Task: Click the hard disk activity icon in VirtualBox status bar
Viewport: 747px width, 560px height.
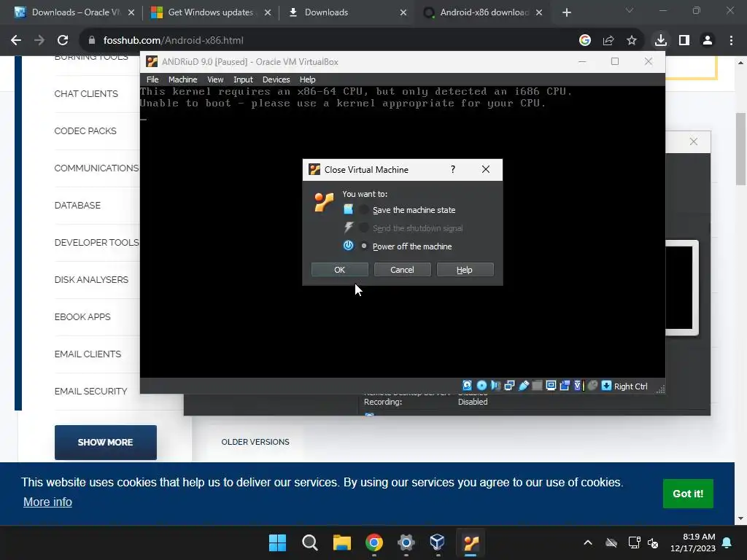Action: 468,386
